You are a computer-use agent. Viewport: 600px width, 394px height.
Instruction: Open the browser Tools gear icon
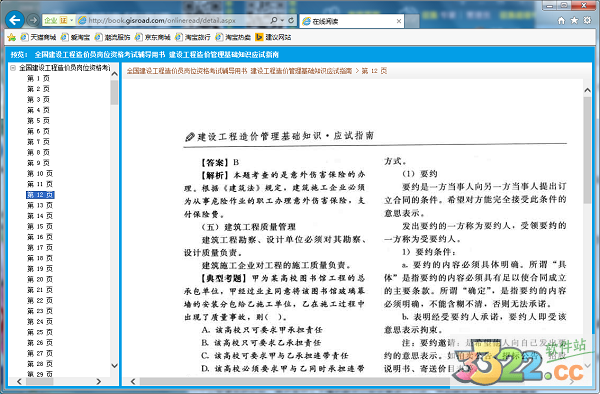pos(587,21)
